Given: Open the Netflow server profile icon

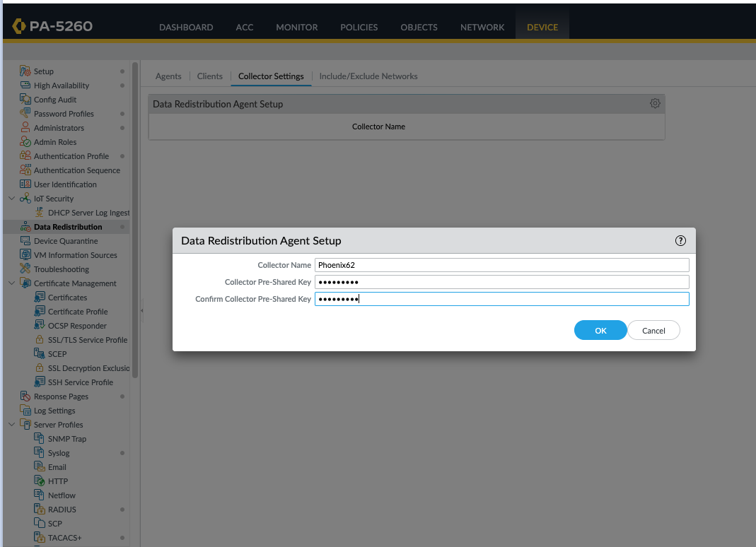Looking at the screenshot, I should click(40, 495).
